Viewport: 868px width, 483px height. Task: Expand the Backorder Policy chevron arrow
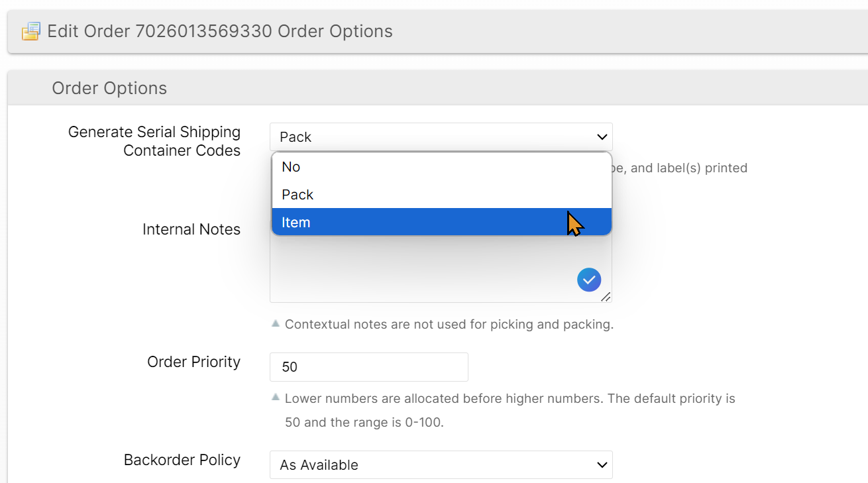click(602, 465)
